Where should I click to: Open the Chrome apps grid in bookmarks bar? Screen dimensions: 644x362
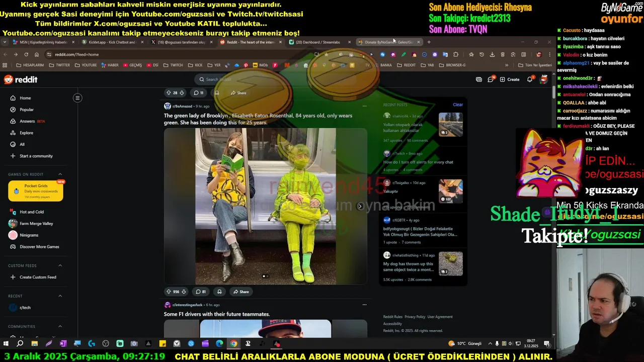click(5, 65)
